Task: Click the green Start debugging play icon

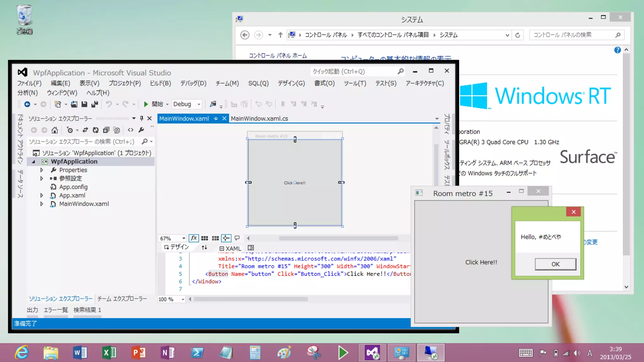Action: pyautogui.click(x=146, y=104)
